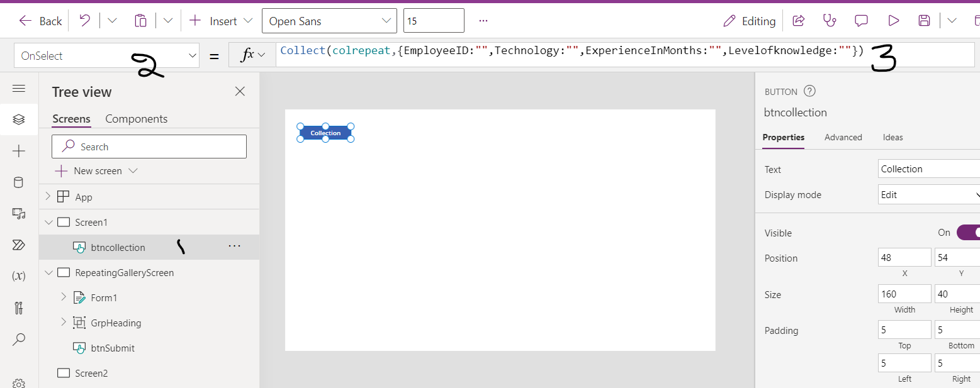Open the Share icon in toolbar
Image resolution: width=980 pixels, height=388 pixels.
[x=798, y=21]
